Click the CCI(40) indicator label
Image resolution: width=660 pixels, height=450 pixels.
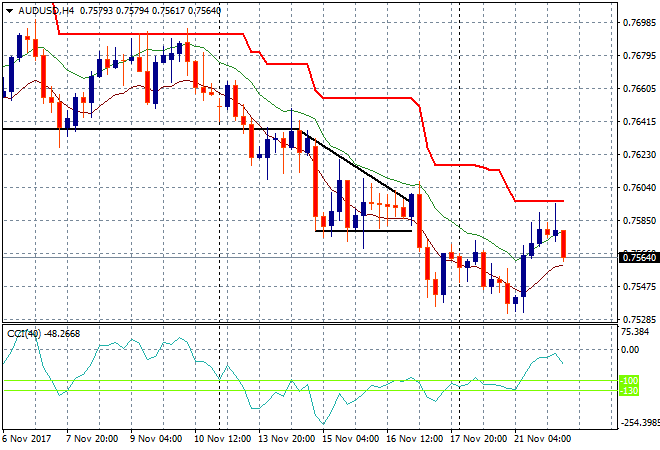point(24,334)
